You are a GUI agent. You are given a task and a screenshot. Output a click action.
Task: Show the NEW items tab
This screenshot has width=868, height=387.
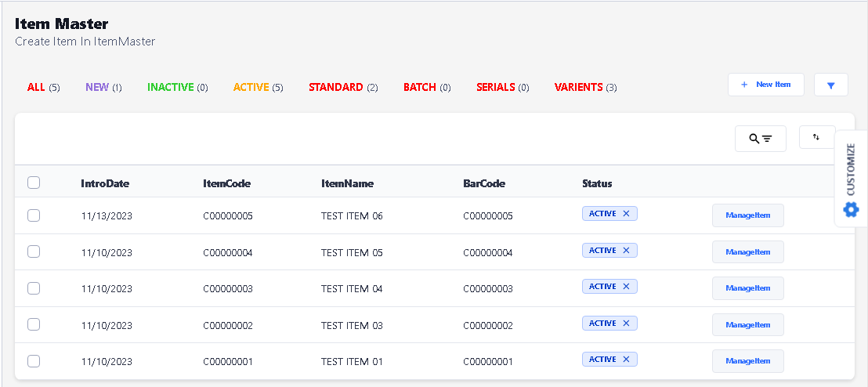pyautogui.click(x=97, y=87)
